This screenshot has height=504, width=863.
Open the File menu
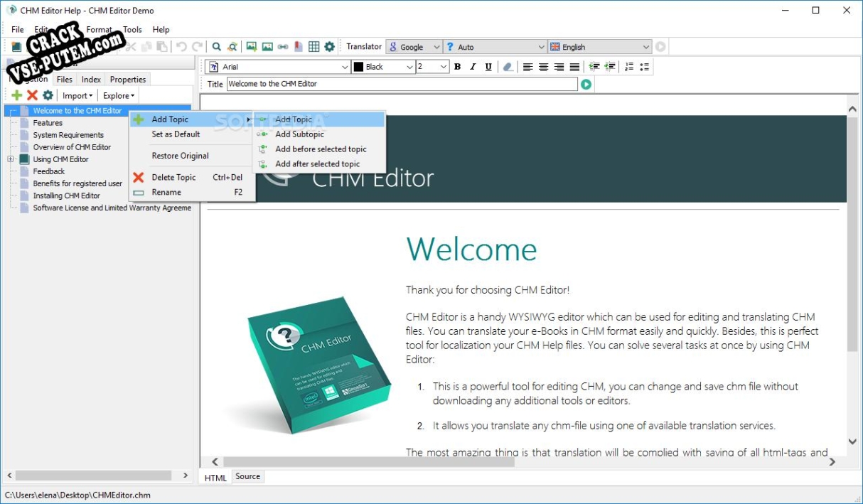pyautogui.click(x=18, y=30)
